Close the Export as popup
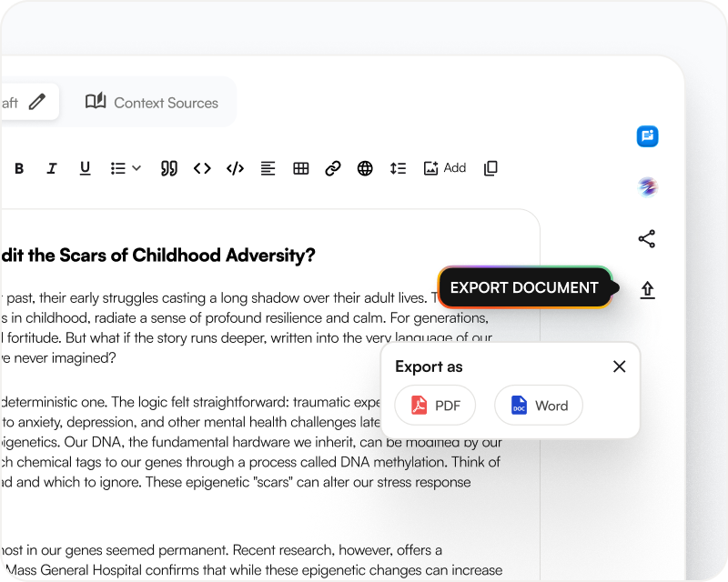The image size is (728, 582). pos(620,366)
